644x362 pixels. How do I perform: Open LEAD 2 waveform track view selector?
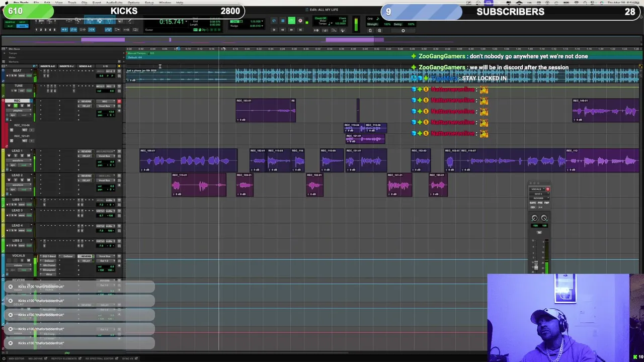click(x=19, y=185)
